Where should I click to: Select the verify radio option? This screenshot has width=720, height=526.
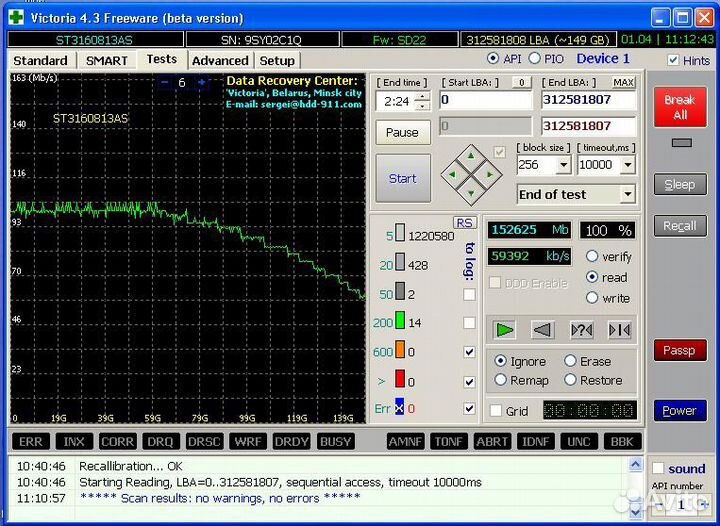[593, 257]
